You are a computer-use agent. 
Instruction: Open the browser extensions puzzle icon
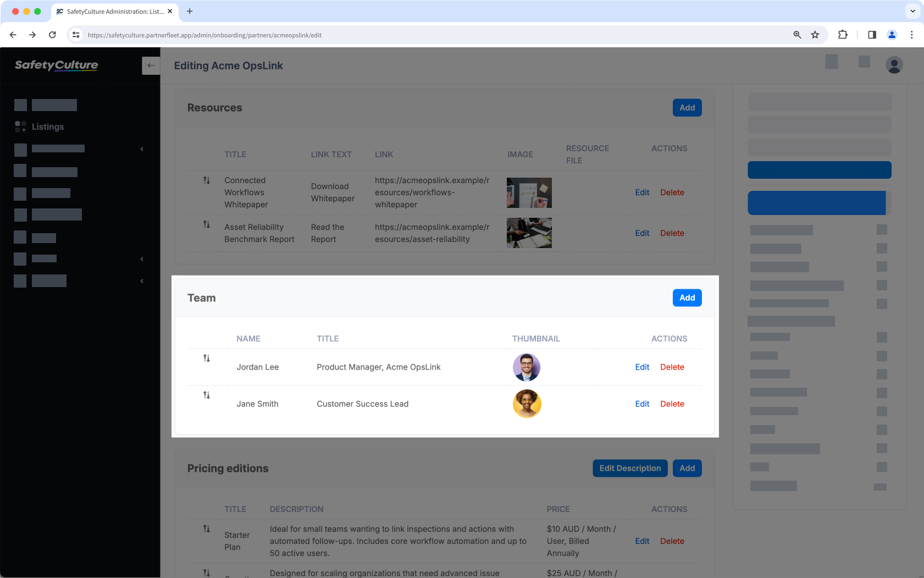[x=843, y=35]
